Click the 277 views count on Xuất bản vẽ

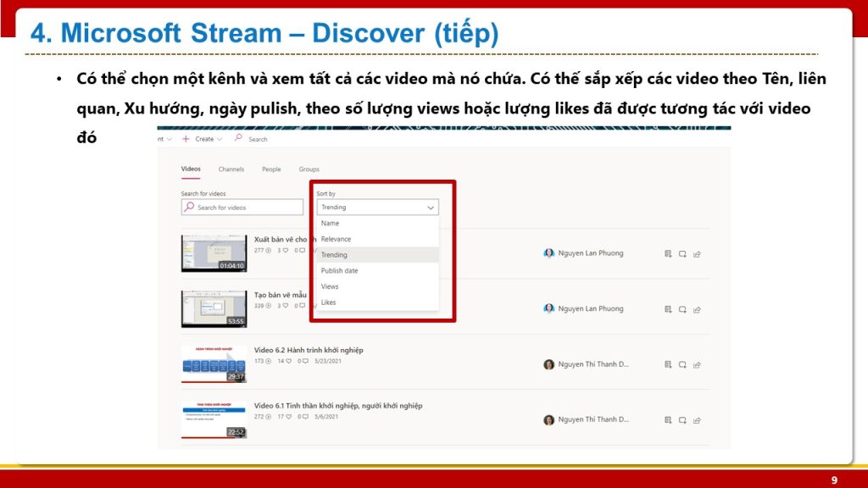(259, 251)
